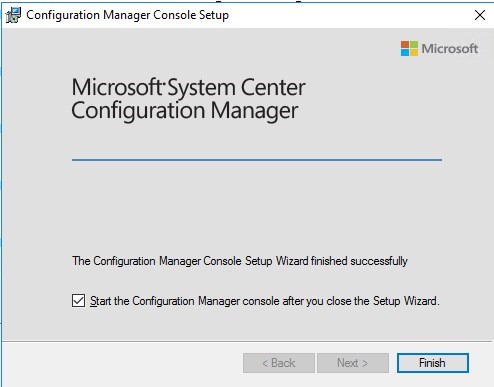
Task: Click the blue square of Microsoft logo
Action: pyautogui.click(x=405, y=53)
